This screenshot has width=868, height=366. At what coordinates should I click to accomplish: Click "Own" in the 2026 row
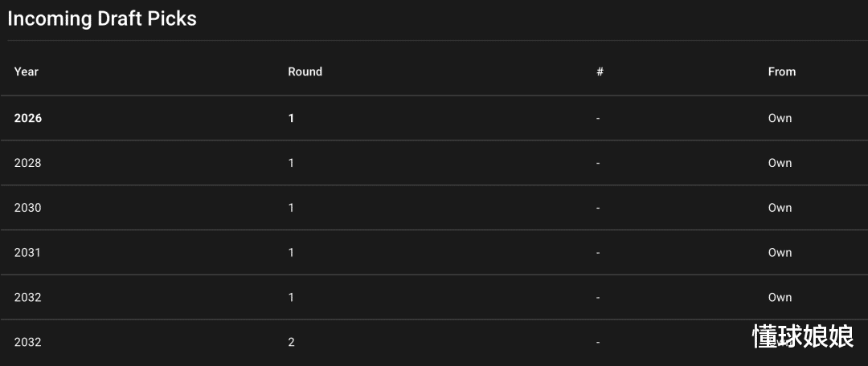(x=780, y=118)
